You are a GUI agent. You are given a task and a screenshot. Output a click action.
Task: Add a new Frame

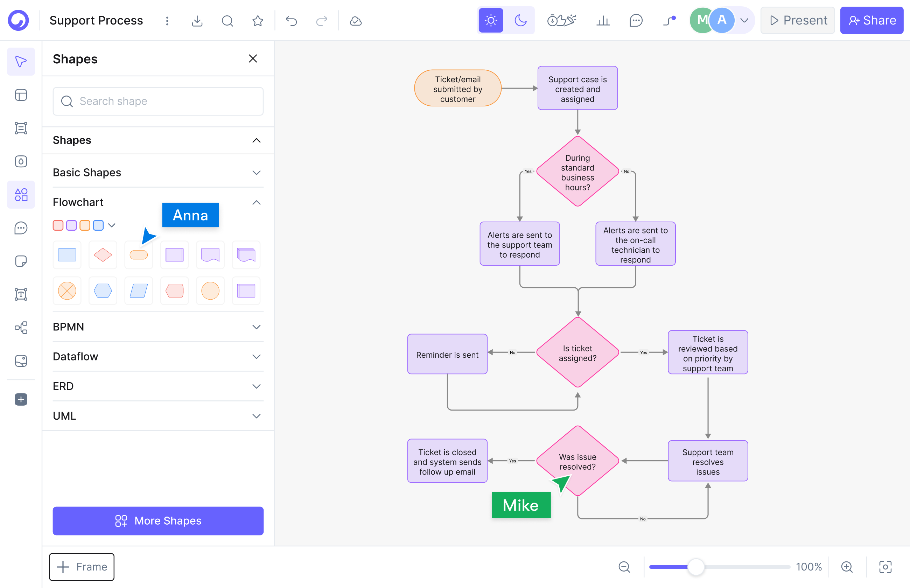point(82,567)
